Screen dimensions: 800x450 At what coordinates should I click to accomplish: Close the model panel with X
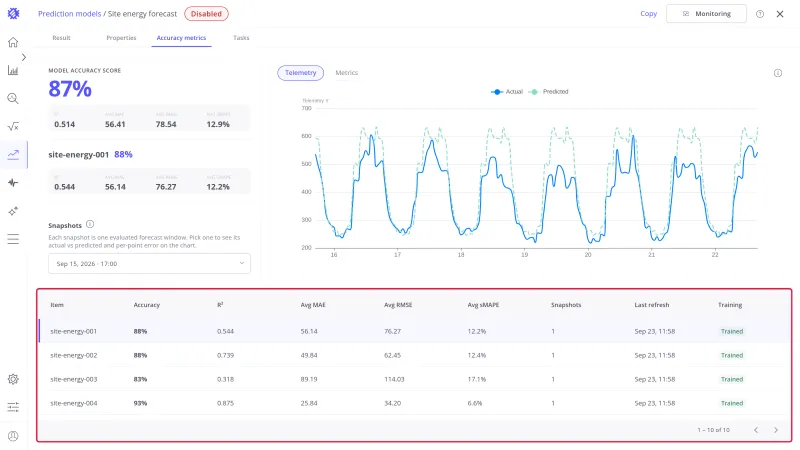[x=780, y=14]
